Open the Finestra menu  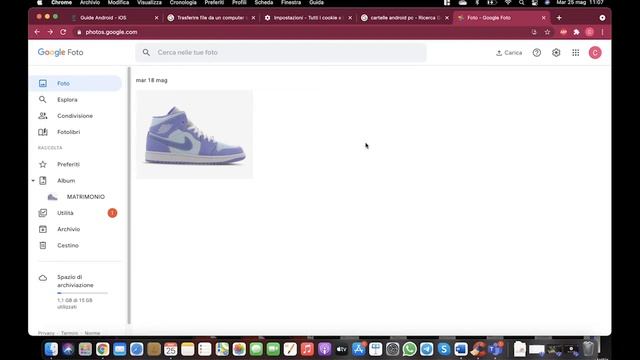(291, 2)
